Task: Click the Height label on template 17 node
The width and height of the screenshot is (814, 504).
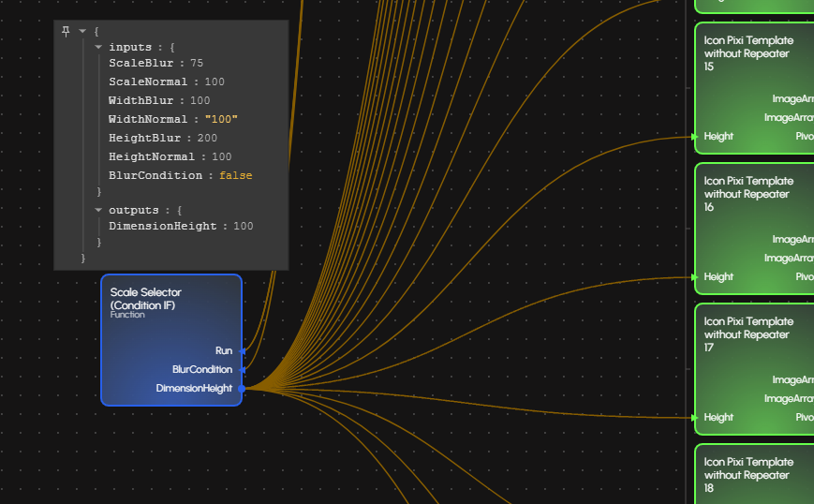Action: coord(718,417)
